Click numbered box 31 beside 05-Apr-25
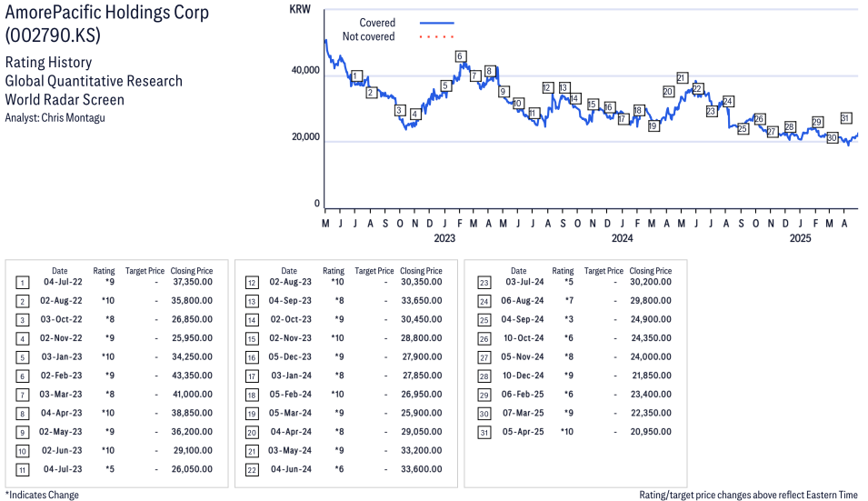This screenshot has height=501, width=868. tap(484, 433)
